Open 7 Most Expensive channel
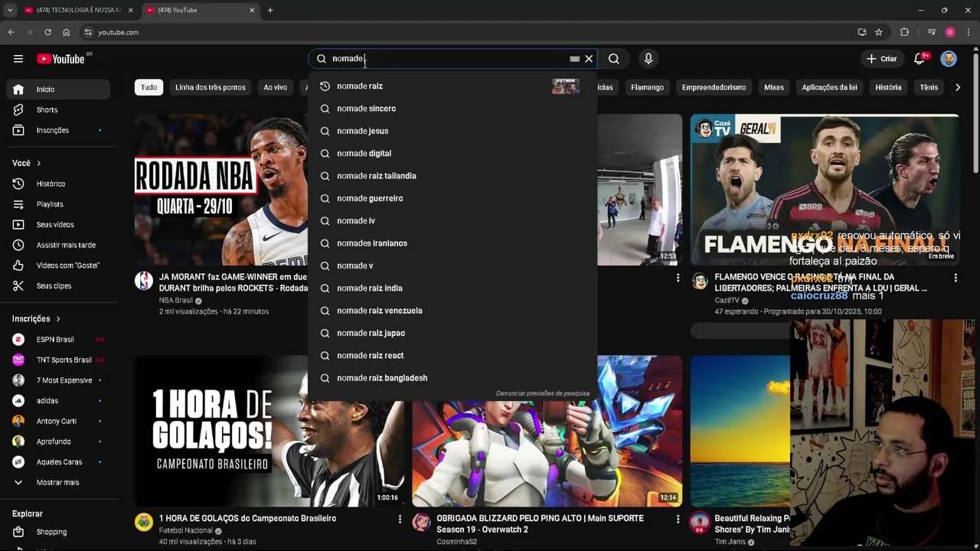The width and height of the screenshot is (980, 551). [58, 380]
